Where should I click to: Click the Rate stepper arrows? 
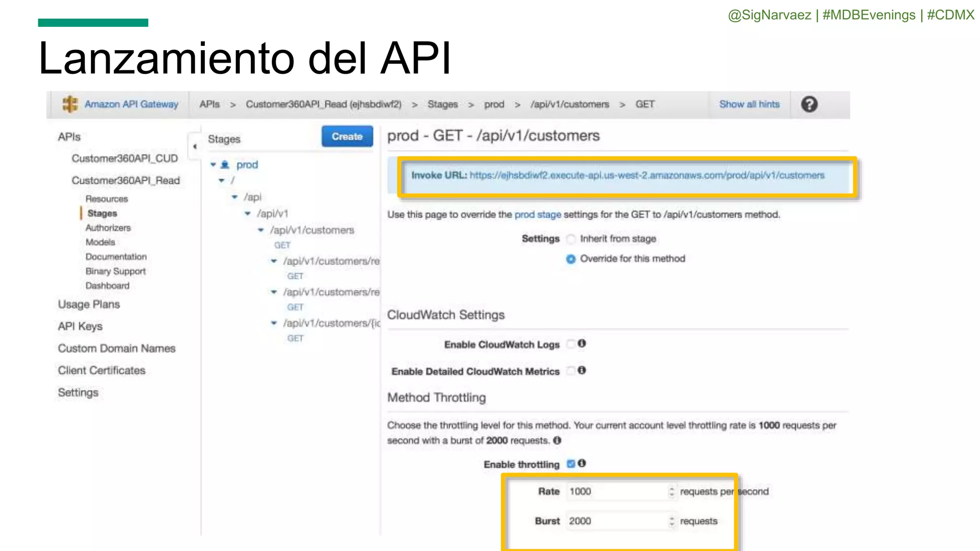pos(672,492)
